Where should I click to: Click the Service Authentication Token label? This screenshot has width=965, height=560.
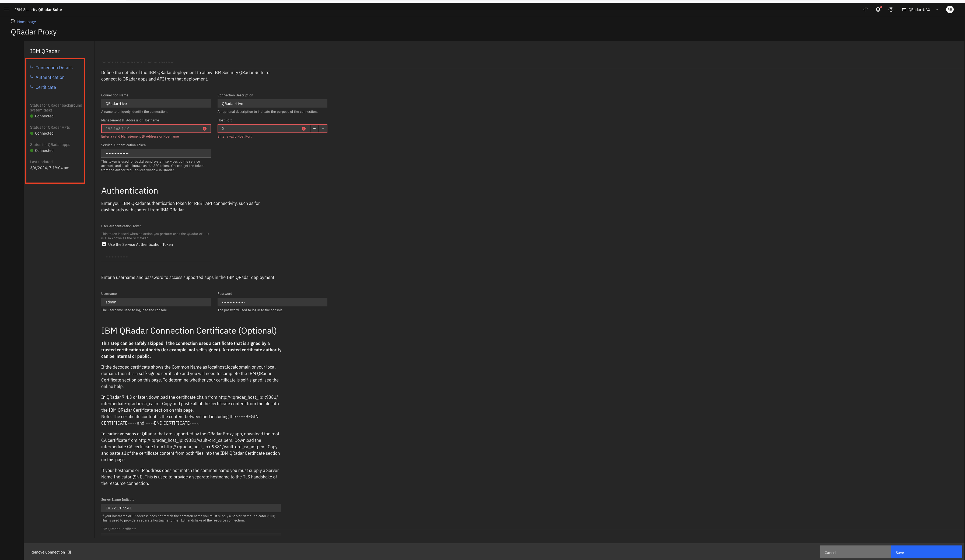[x=123, y=145]
